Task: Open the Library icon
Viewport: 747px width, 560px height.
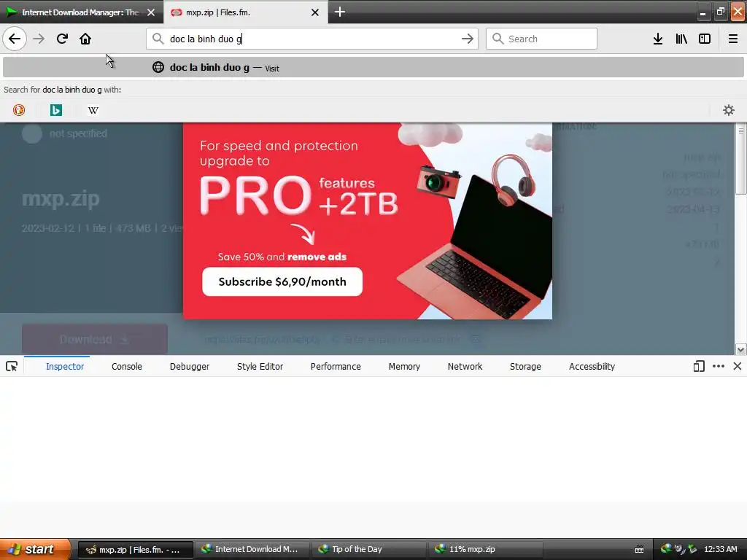Action: [x=681, y=39]
